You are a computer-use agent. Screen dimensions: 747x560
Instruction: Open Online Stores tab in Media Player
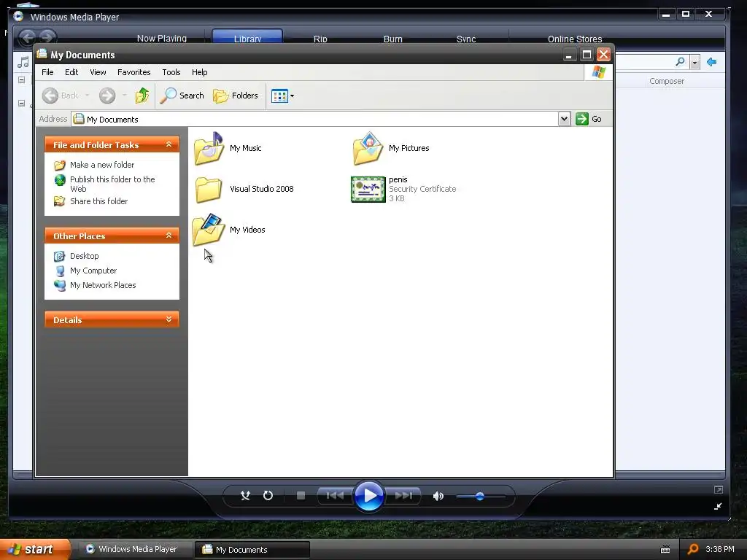click(x=575, y=39)
